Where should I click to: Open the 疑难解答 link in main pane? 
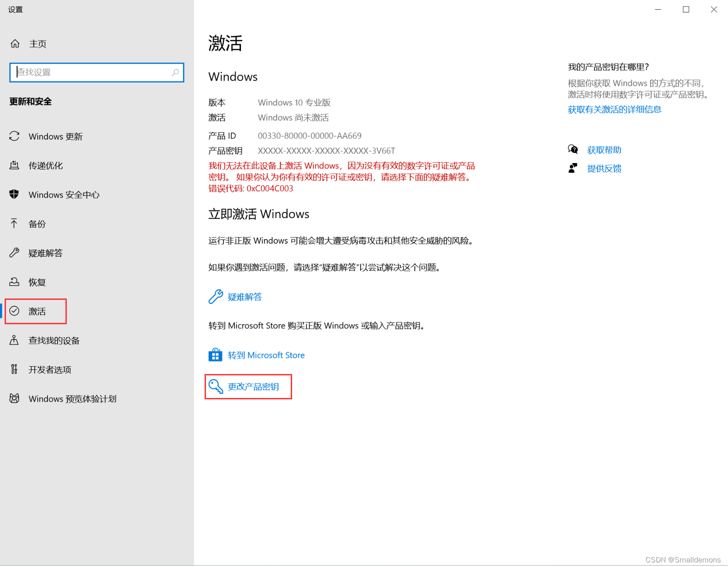coord(245,297)
